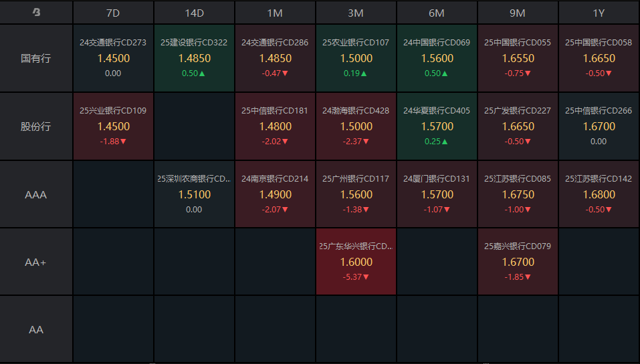
Task: Click the AAA row label
Action: click(36, 194)
